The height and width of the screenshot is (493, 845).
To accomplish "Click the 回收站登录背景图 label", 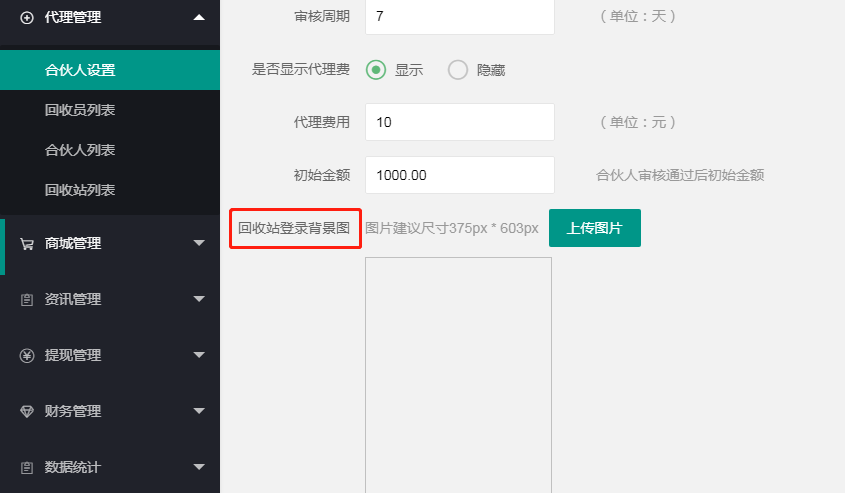I will click(294, 228).
